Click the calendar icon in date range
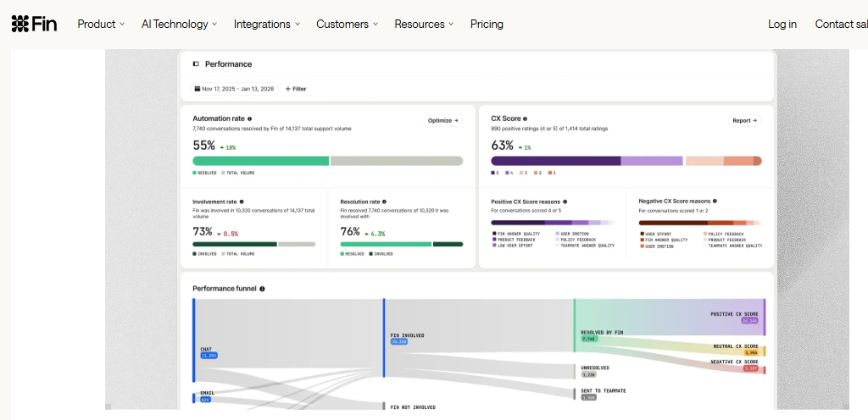 (197, 88)
